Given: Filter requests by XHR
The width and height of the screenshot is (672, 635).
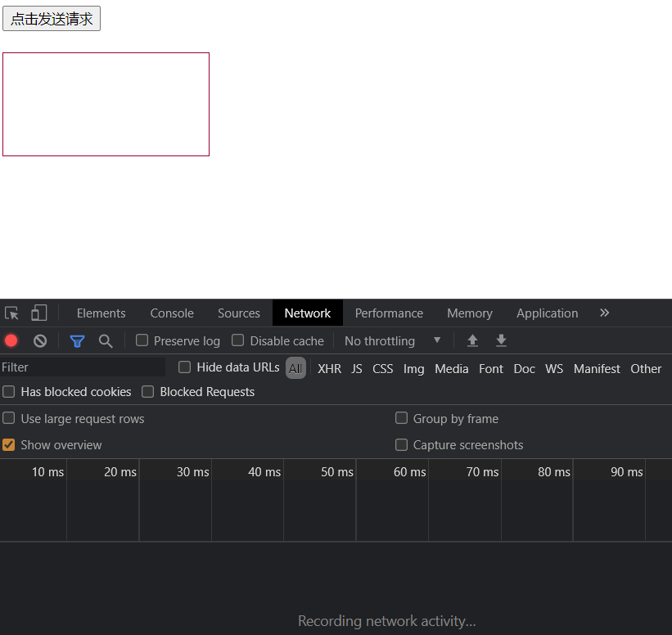Looking at the screenshot, I should tap(330, 368).
